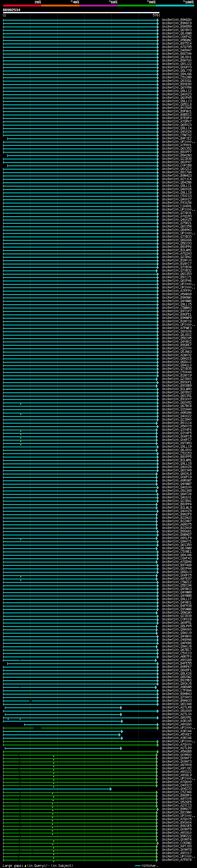This screenshot has height=868, width=197.
Task: Open hit UniRef100_A9T9M3
Action: [177, 443]
